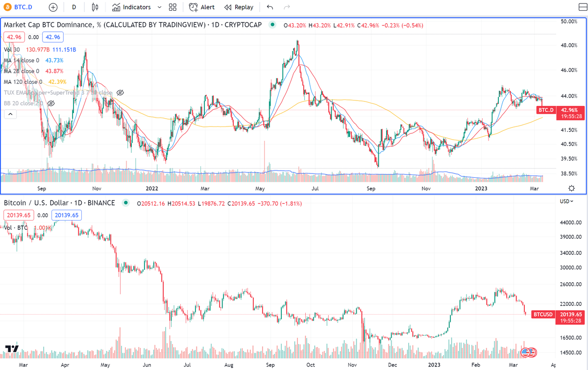Click the red 42.96 sell price box
The image size is (588, 370).
[x=14, y=37]
